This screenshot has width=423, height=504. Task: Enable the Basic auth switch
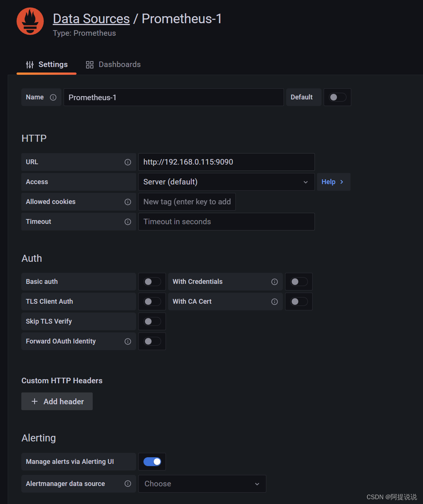tap(152, 281)
